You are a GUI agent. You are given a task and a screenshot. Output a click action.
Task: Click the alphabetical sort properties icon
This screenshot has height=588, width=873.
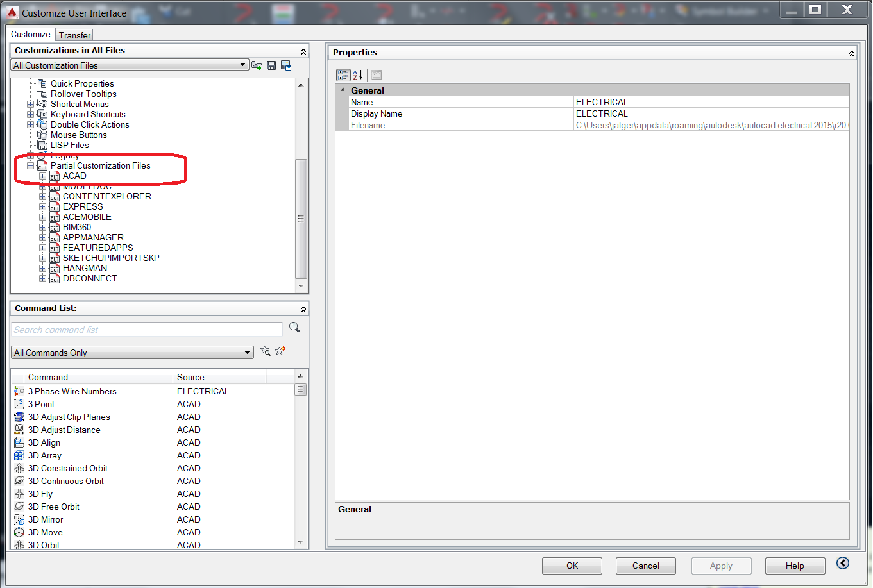click(x=358, y=75)
